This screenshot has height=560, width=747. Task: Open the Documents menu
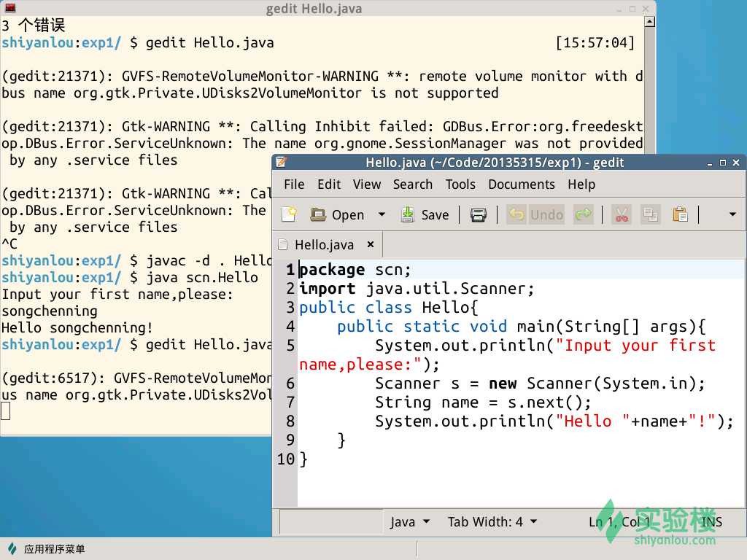click(x=522, y=184)
